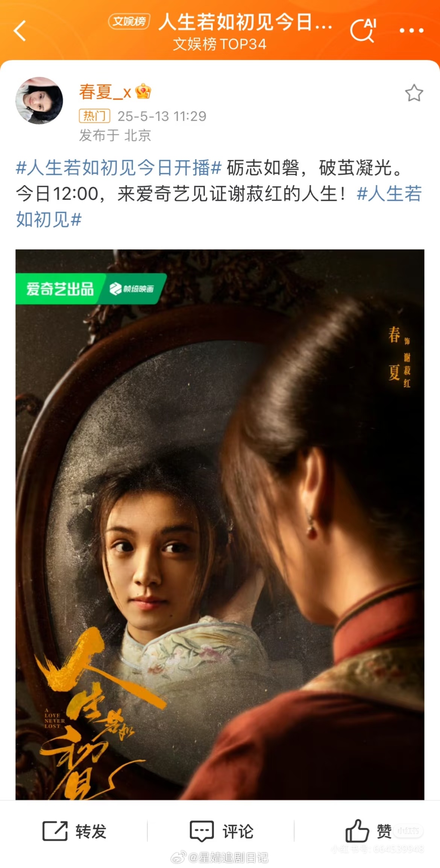Open the AI search icon

[x=363, y=30]
